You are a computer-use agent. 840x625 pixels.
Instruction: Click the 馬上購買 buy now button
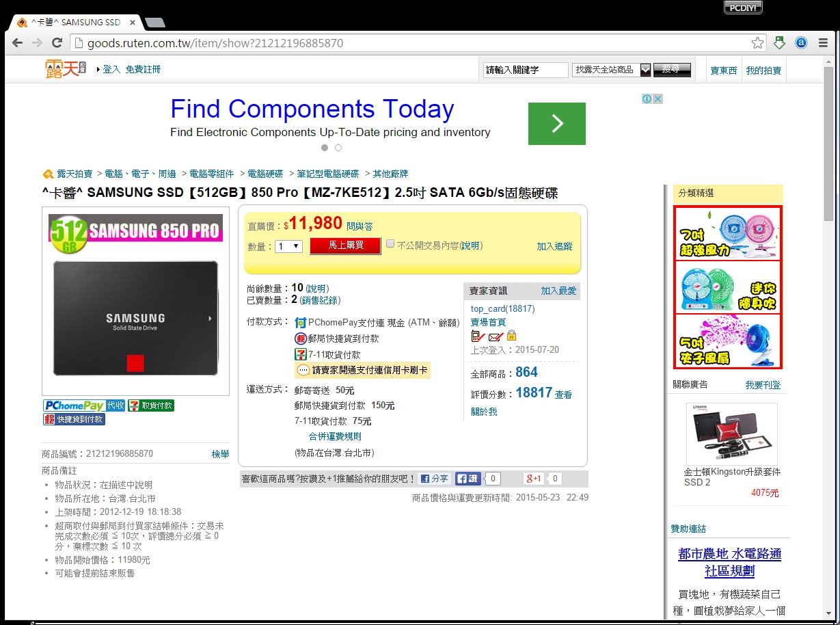click(x=345, y=245)
